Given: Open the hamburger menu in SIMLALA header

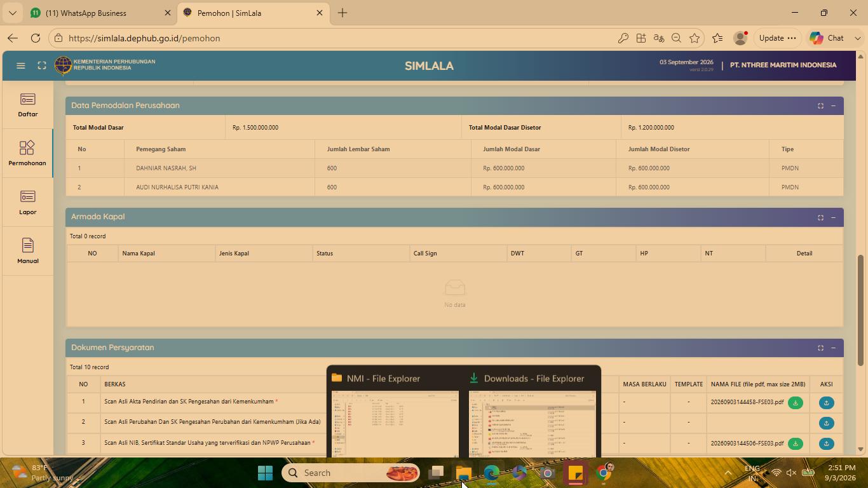Looking at the screenshot, I should (20, 65).
